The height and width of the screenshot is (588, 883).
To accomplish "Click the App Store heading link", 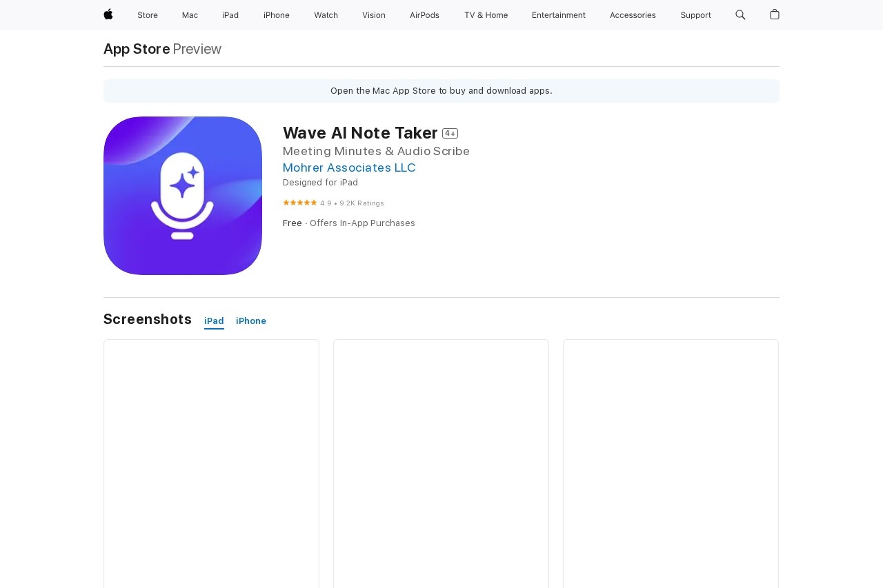I will (137, 49).
